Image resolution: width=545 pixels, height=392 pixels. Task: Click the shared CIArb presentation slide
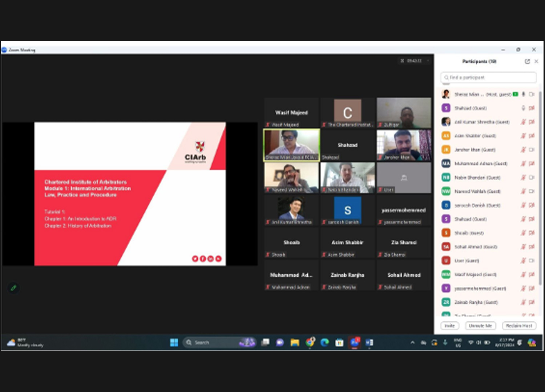(130, 194)
